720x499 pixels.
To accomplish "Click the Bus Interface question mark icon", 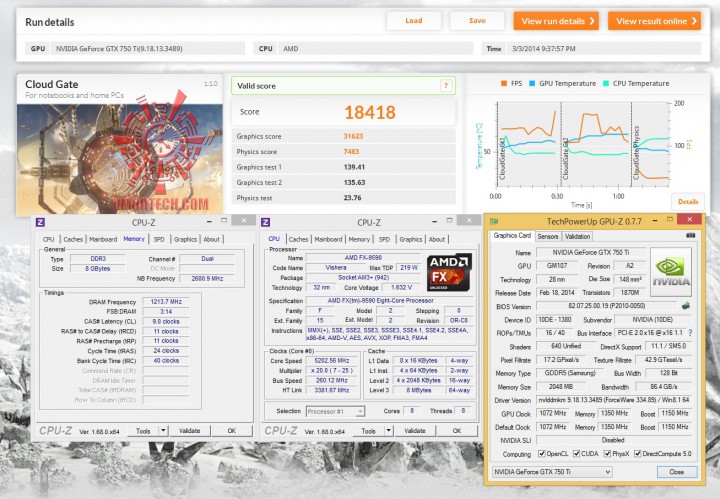I will pyautogui.click(x=690, y=333).
